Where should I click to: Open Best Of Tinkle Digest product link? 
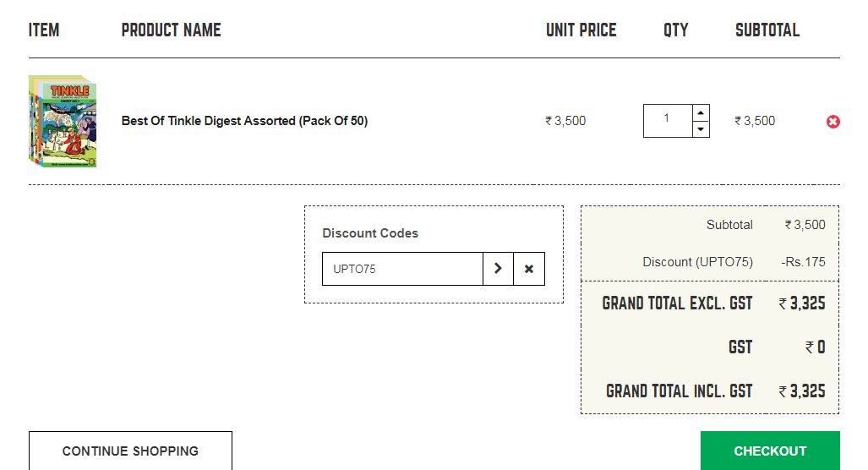tap(244, 121)
